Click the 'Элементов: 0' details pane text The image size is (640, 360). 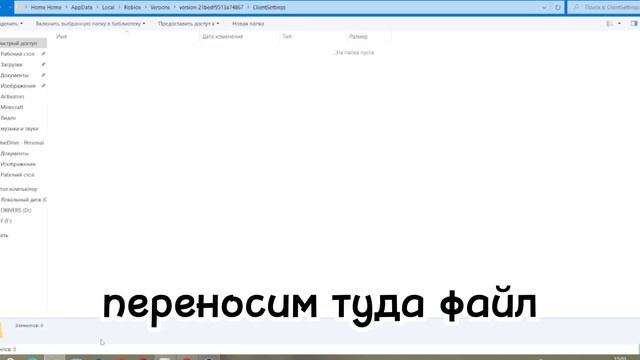tap(29, 326)
